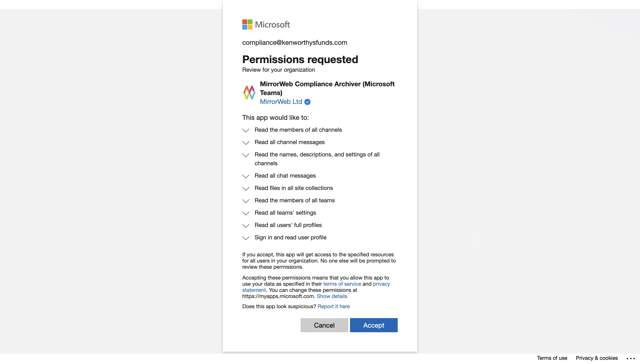Image resolution: width=640 pixels, height=364 pixels.
Task: Open the terms of service link
Action: (x=342, y=284)
